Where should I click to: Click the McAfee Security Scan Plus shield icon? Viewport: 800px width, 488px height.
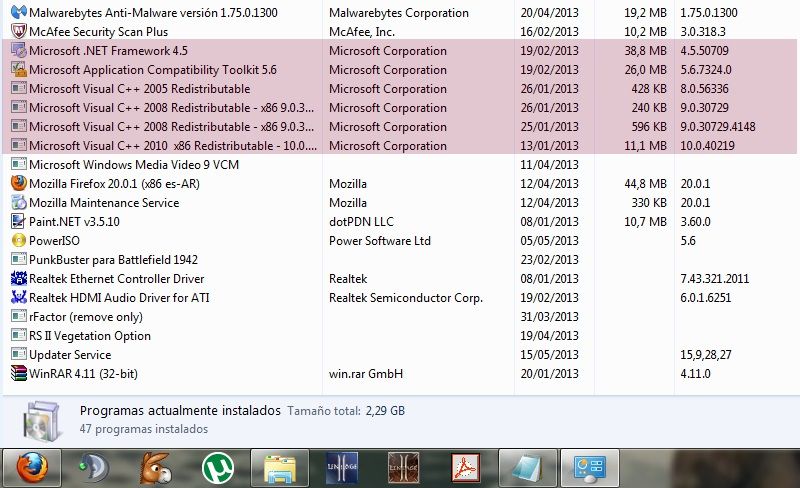(x=19, y=31)
